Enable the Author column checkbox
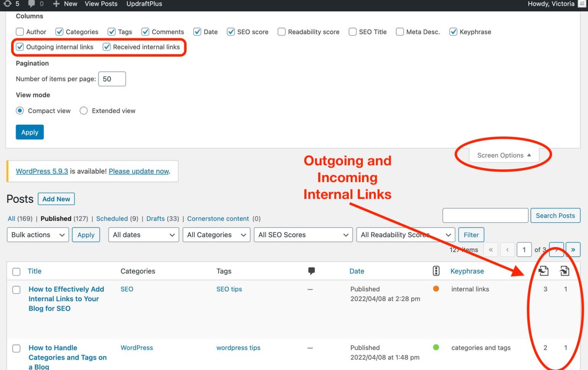Screen dimensions: 588x370 [x=20, y=32]
